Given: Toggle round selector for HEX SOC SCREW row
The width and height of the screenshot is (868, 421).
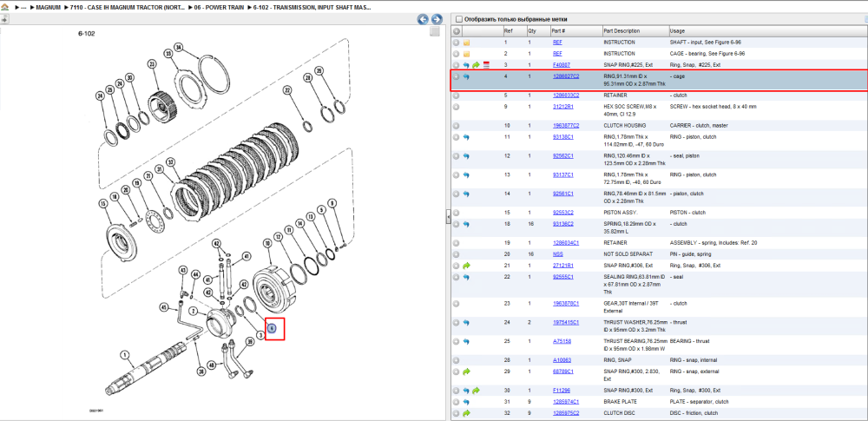Looking at the screenshot, I should (457, 107).
